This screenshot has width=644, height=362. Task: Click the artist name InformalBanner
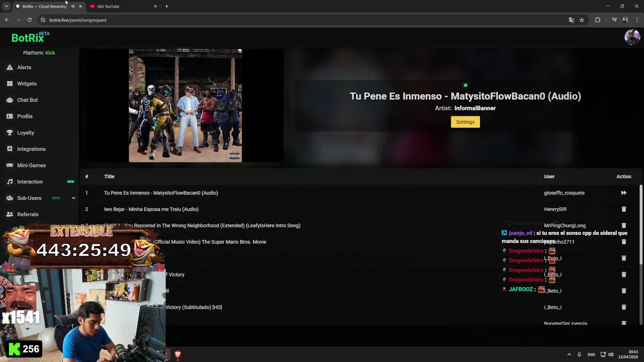475,108
